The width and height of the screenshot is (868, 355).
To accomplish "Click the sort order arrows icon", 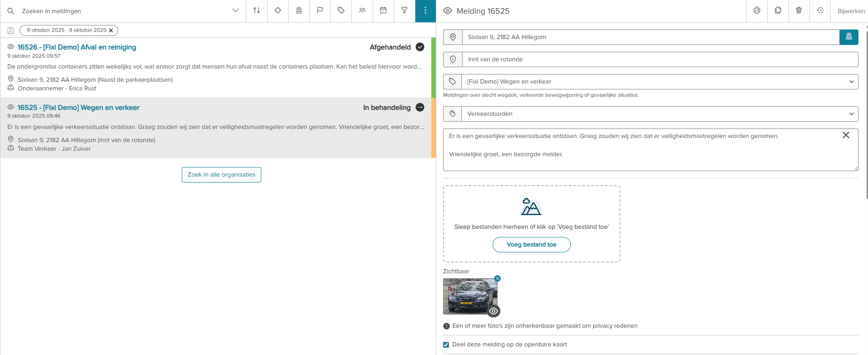I will click(257, 10).
